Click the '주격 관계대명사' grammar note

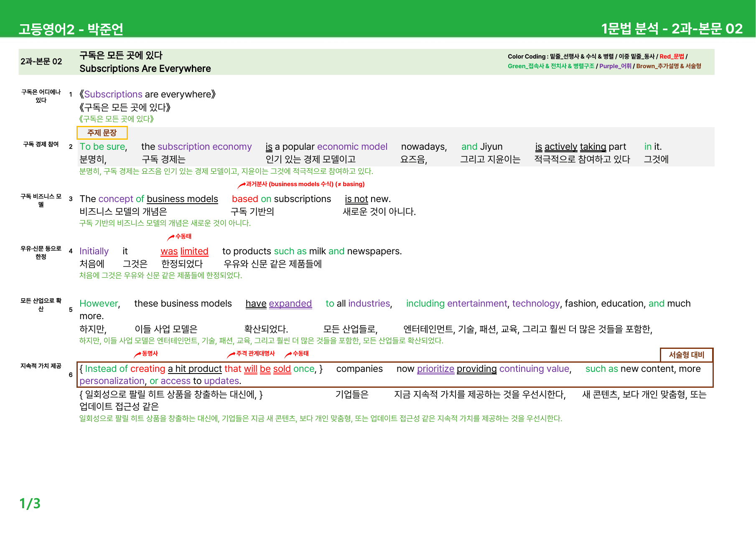tap(256, 353)
